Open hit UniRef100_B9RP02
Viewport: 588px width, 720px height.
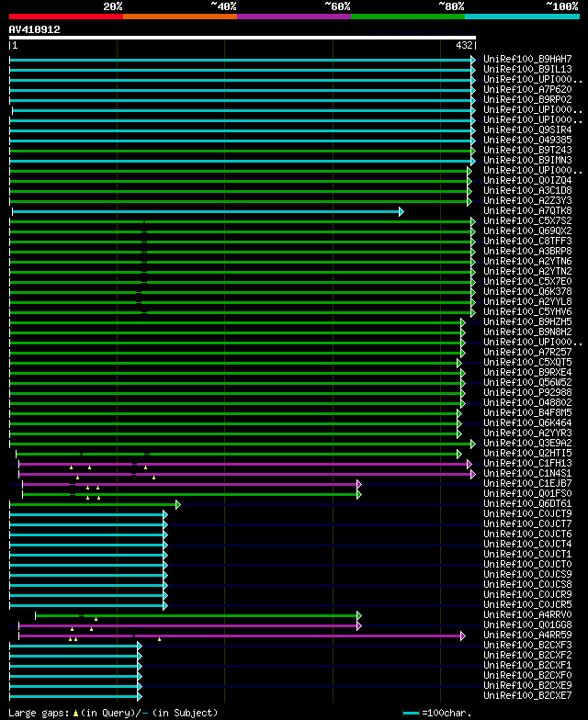click(x=527, y=99)
